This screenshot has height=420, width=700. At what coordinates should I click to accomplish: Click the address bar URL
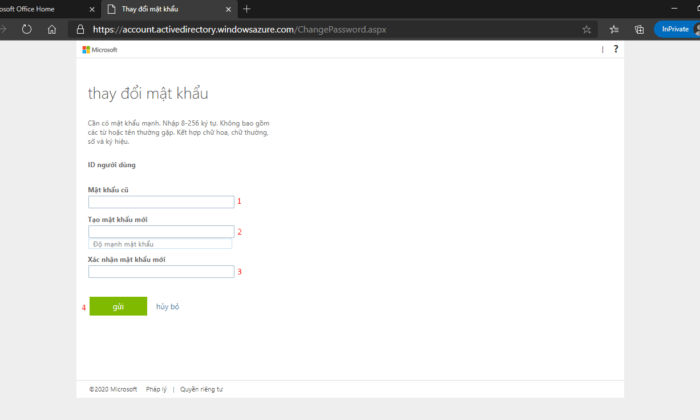(x=239, y=29)
